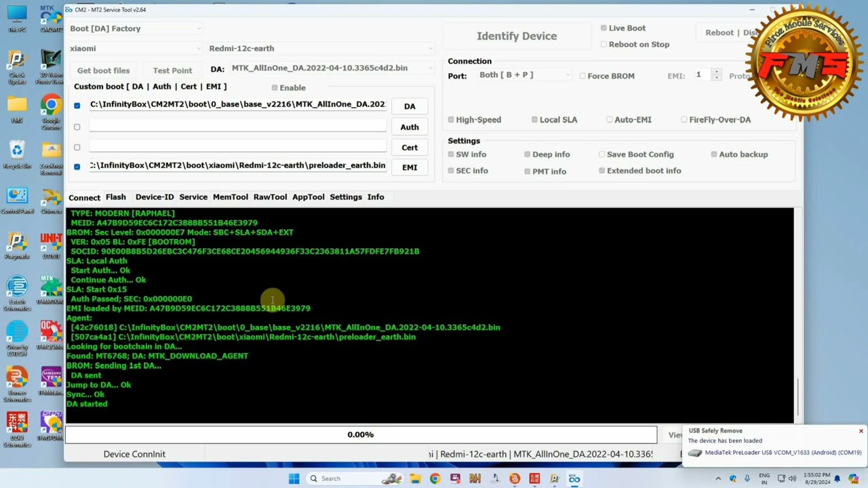The height and width of the screenshot is (488, 868).
Task: Expand the Boot [DA] Factory dropdown
Action: [x=135, y=28]
